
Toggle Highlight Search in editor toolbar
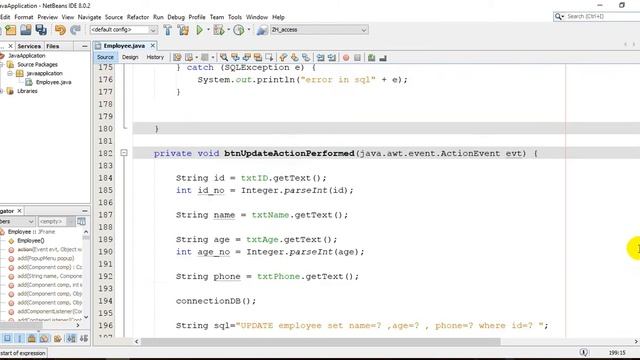click(x=258, y=58)
